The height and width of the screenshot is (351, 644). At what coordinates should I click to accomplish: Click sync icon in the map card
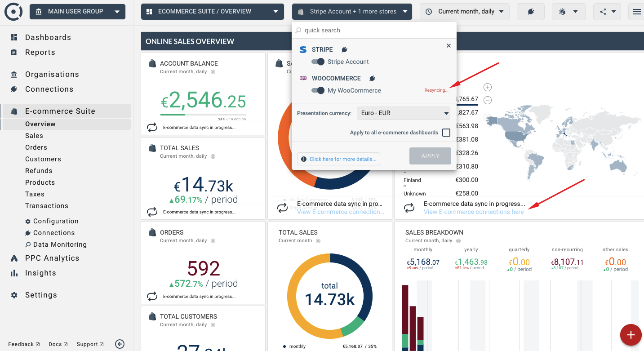[409, 208]
